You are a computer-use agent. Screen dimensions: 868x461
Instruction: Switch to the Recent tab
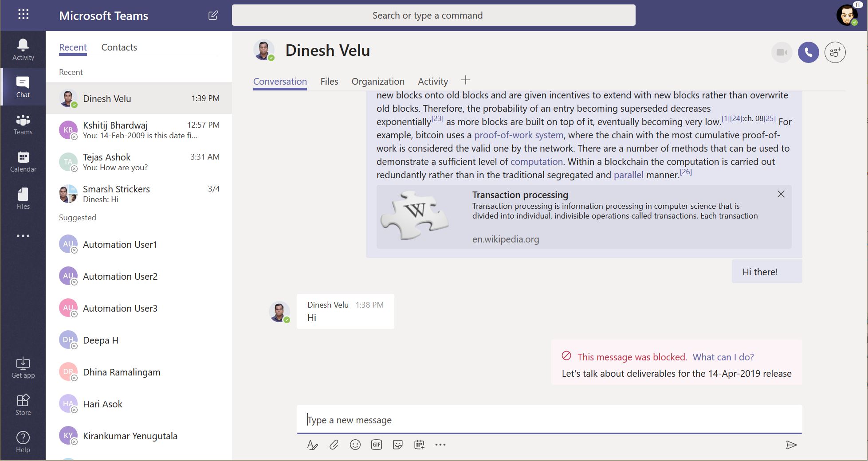[73, 47]
